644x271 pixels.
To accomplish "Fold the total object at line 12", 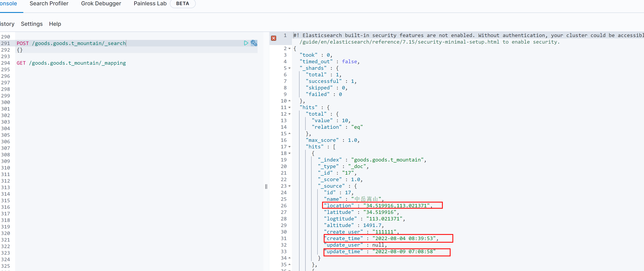I will tap(289, 114).
